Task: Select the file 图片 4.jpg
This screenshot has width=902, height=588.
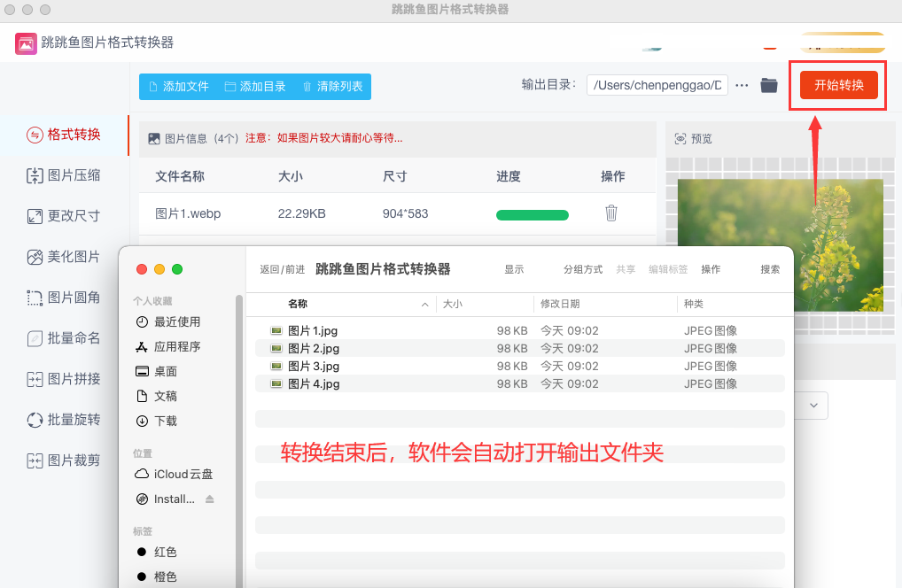Action: (x=520, y=384)
